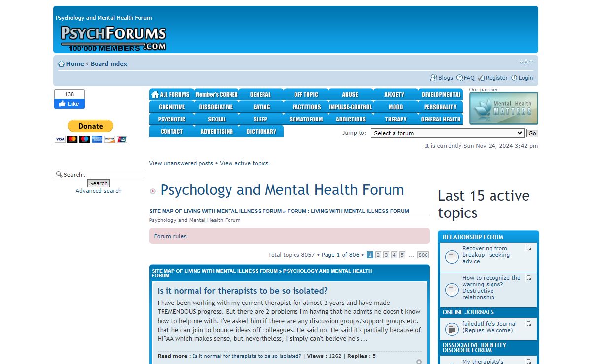The height and width of the screenshot is (364, 591).
Task: Open the Forum rules bar
Action: tap(170, 236)
